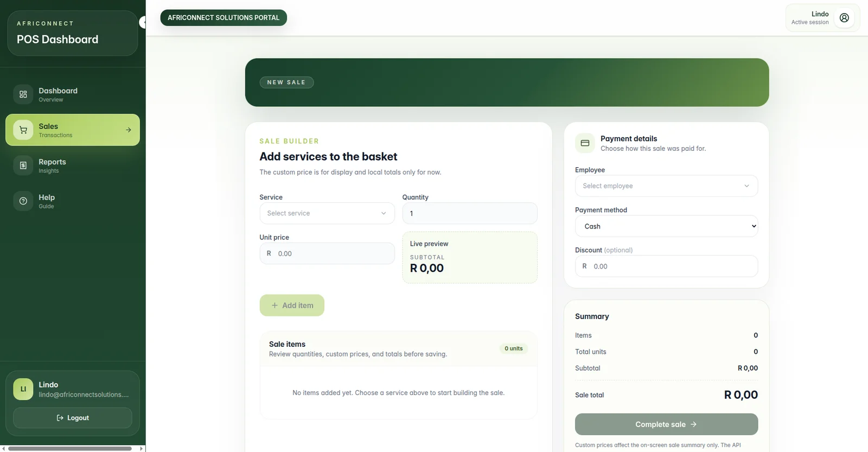The image size is (868, 452).
Task: Click the POS Dashboard title
Action: click(x=58, y=40)
